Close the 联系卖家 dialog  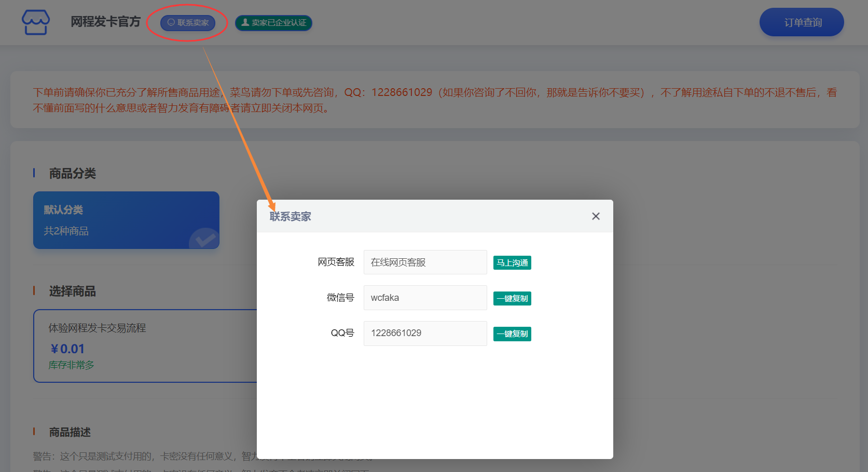pos(596,216)
